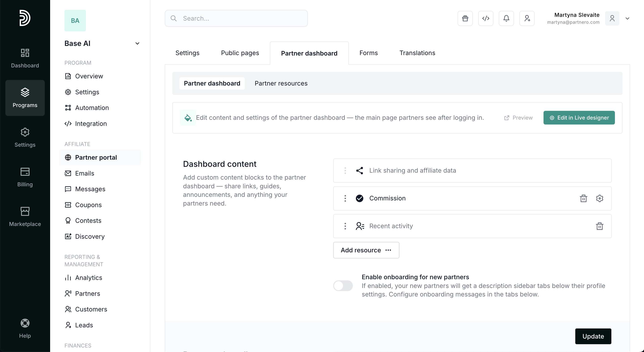Open Commission block settings gear

coord(599,198)
